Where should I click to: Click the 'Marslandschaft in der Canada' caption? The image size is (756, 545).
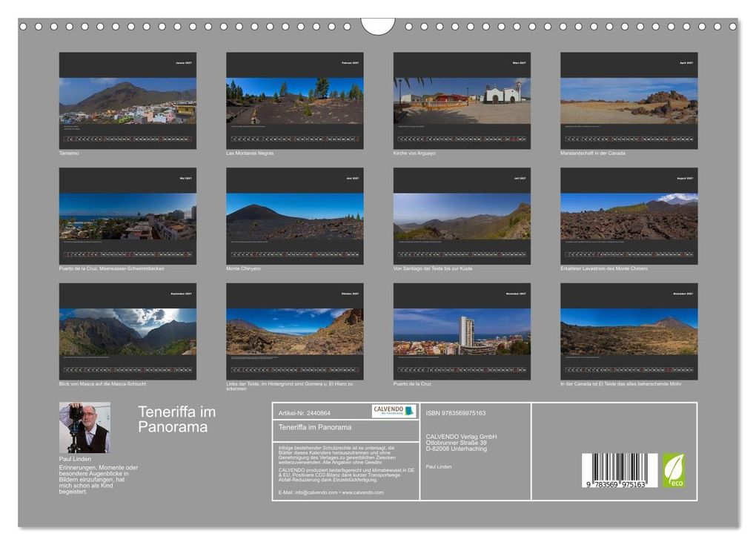tap(592, 153)
